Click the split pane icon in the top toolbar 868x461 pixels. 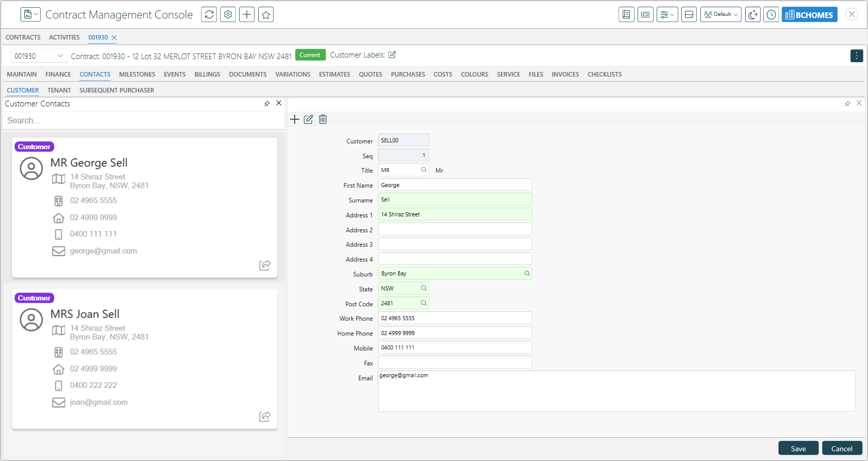689,14
